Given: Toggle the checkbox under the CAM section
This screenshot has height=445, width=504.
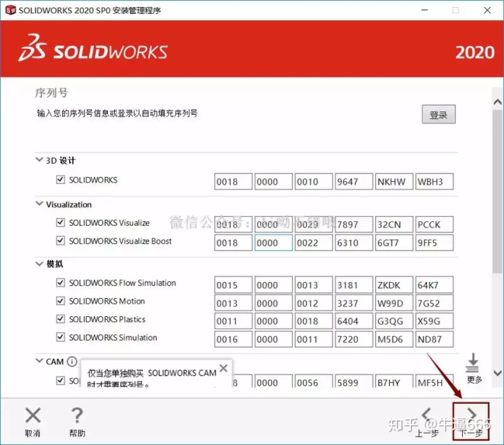Looking at the screenshot, I should click(60, 381).
